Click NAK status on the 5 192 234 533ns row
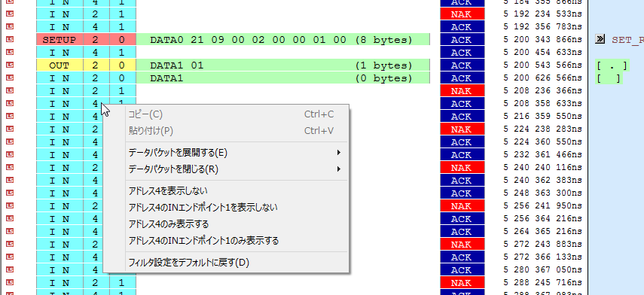The height and width of the screenshot is (295, 644). pos(462,14)
